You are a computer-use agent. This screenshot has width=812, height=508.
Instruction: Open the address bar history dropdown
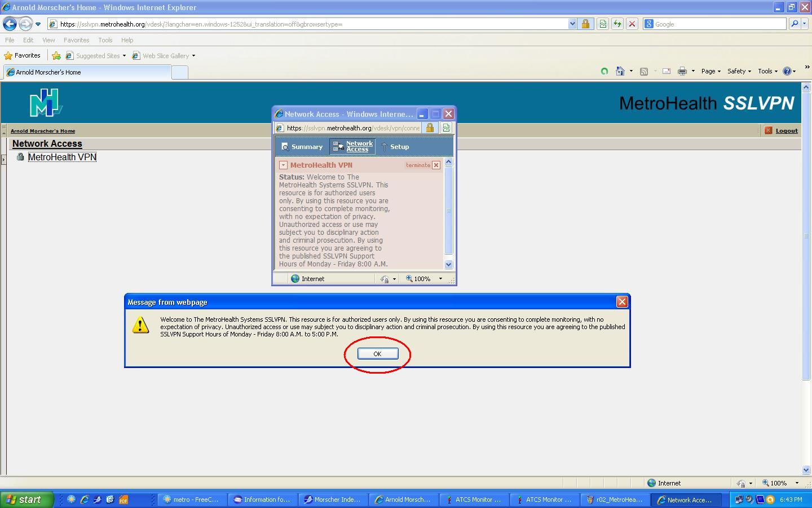coord(572,24)
